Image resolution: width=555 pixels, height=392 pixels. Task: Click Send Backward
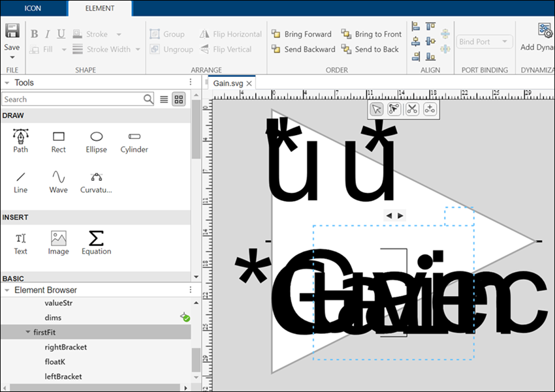pos(304,49)
